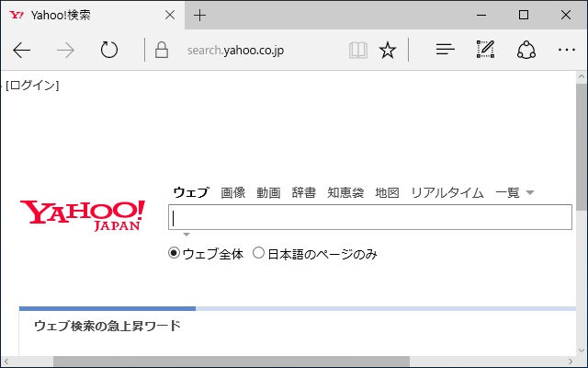The height and width of the screenshot is (368, 588).
Task: Make a web note with pen icon
Action: point(486,49)
